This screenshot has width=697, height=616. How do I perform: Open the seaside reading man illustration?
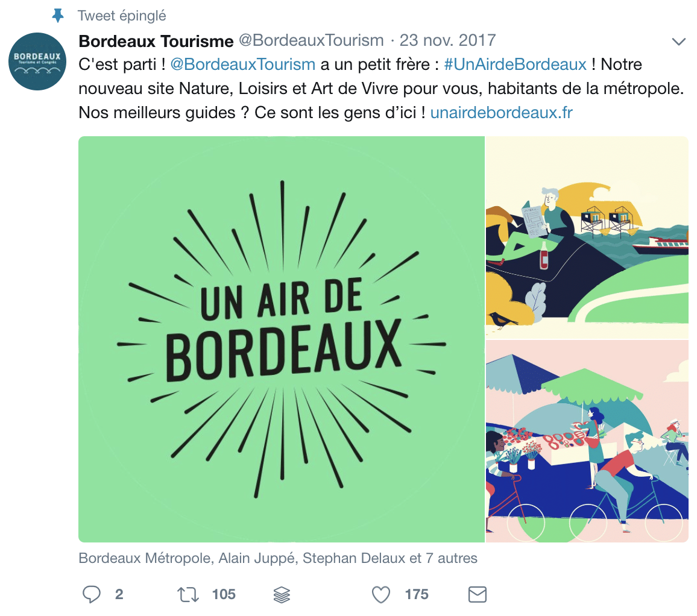click(x=587, y=237)
